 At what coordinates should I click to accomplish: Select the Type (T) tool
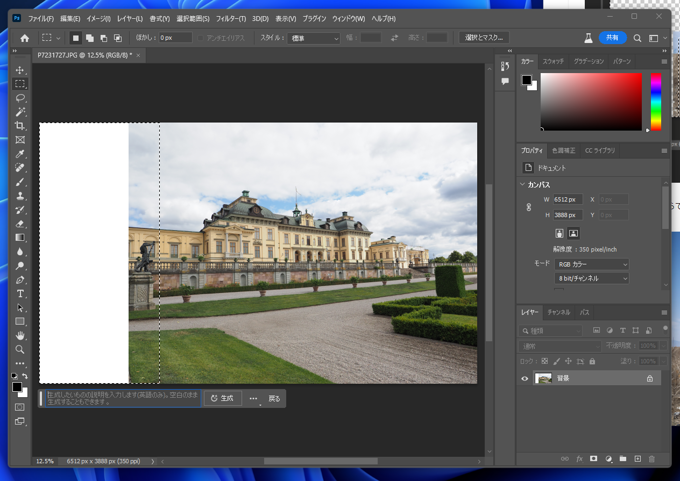pos(20,294)
